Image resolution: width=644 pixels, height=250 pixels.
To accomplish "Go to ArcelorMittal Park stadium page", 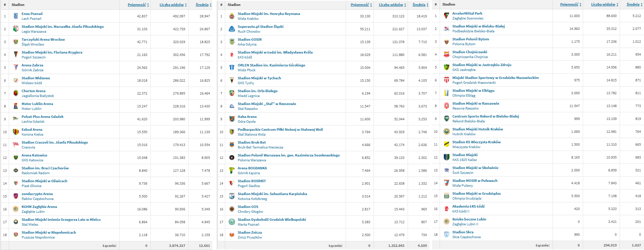I will pos(467,14).
